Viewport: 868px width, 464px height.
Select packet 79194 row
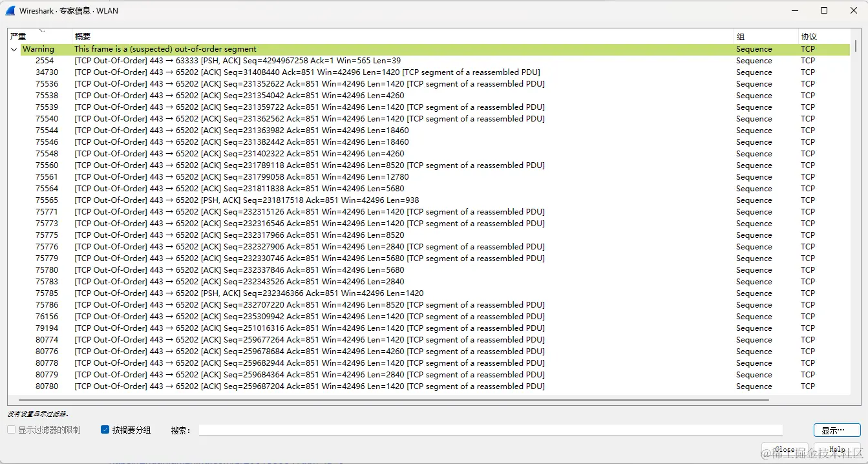tap(429, 328)
